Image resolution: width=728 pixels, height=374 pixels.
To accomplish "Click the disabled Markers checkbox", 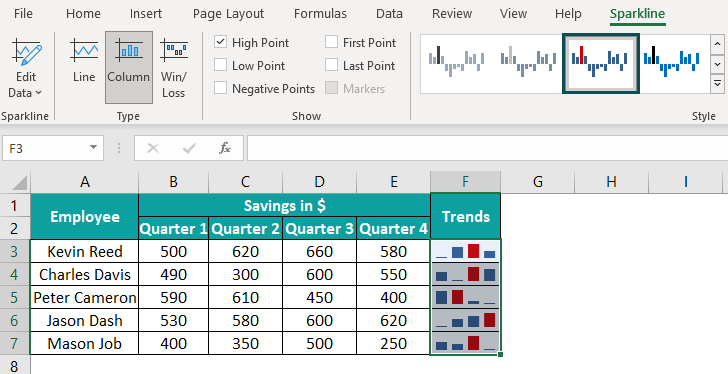I will [x=331, y=88].
